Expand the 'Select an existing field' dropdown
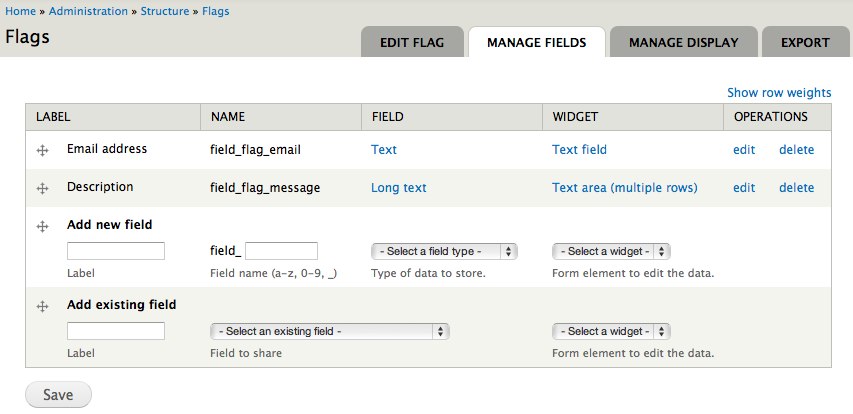853x414 pixels. pos(330,331)
